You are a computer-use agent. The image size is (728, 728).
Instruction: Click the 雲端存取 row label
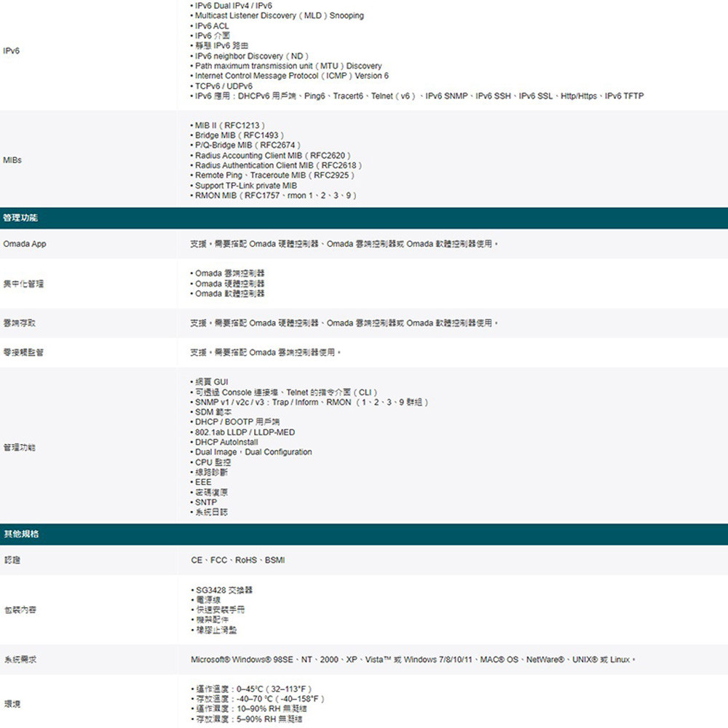click(x=19, y=323)
